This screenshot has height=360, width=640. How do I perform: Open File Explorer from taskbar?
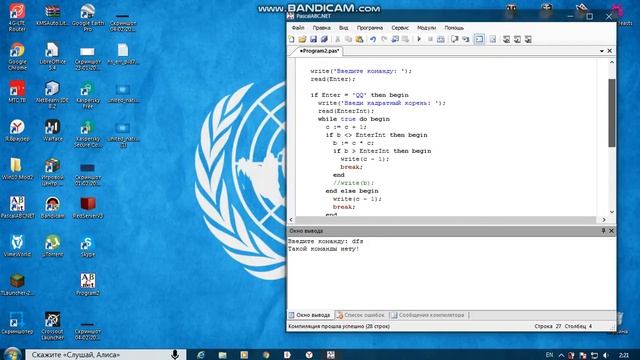click(222, 355)
